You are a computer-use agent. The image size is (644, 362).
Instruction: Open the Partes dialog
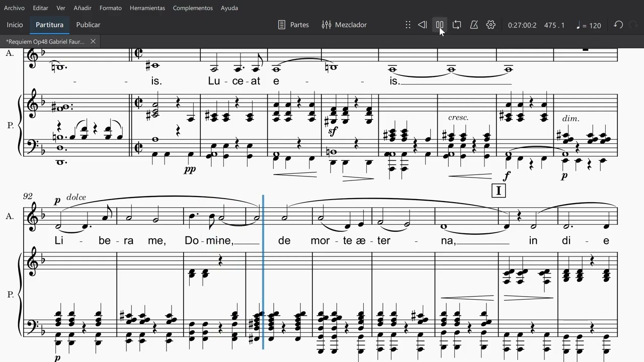293,25
